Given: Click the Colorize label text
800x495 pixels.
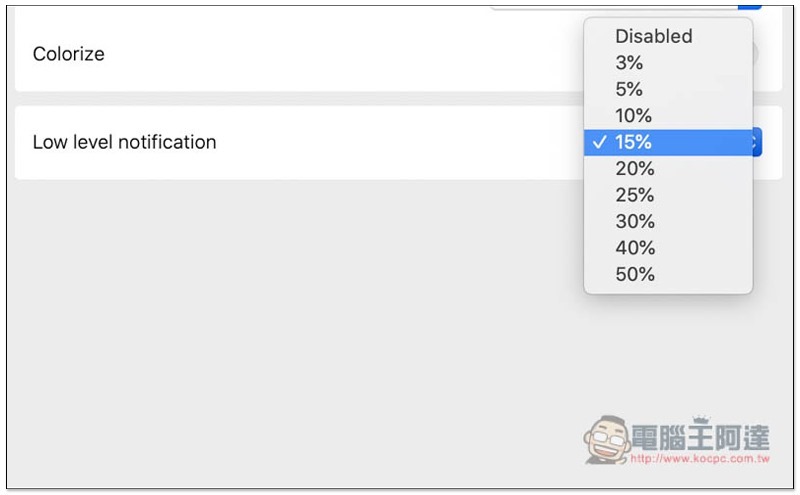Looking at the screenshot, I should [x=68, y=54].
